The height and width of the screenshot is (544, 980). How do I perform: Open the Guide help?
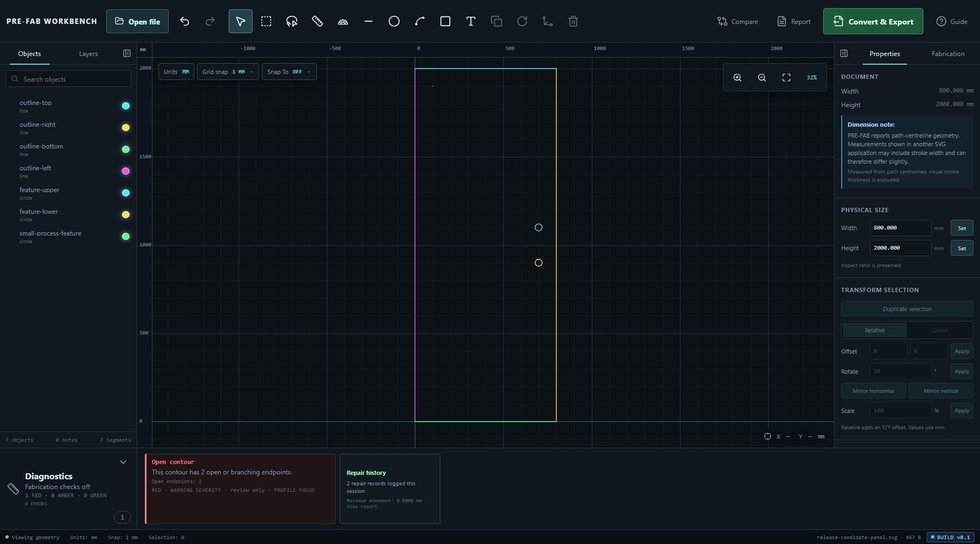(x=952, y=21)
